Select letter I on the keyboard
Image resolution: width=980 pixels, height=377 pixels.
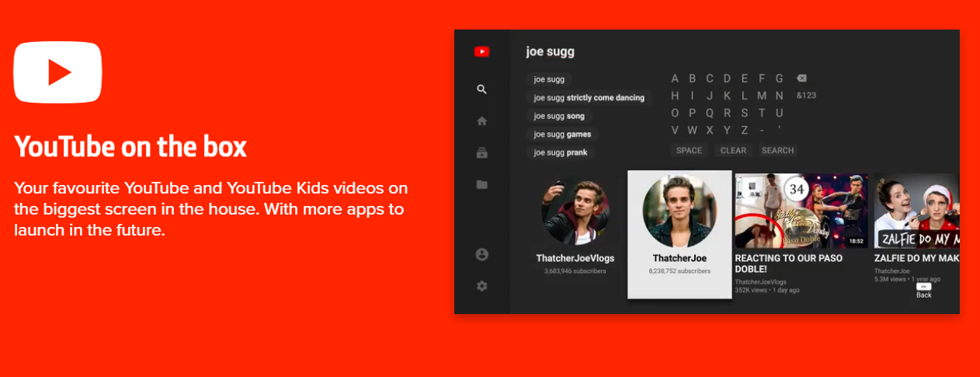pos(693,96)
